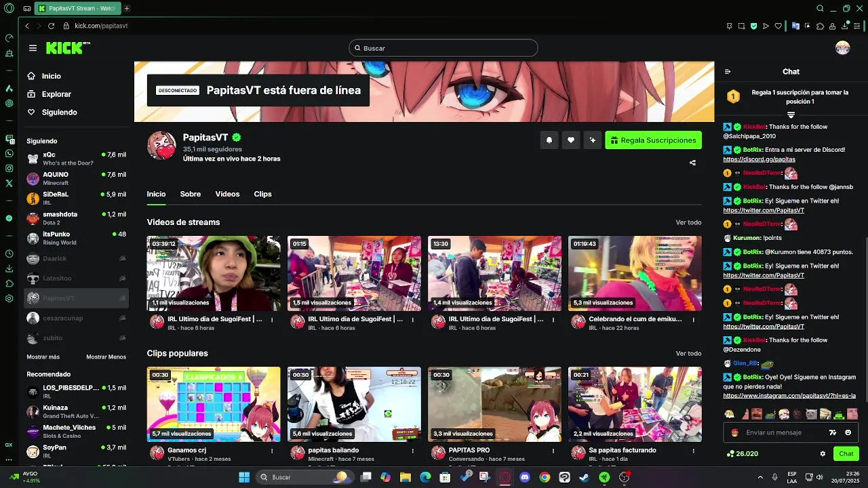Click Ver todo for Videos de streams

coord(688,222)
